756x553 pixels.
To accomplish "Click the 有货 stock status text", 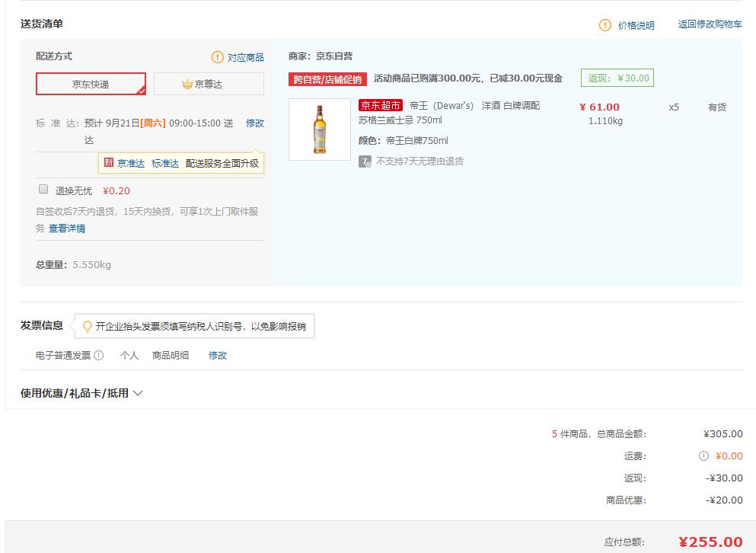I will (717, 107).
